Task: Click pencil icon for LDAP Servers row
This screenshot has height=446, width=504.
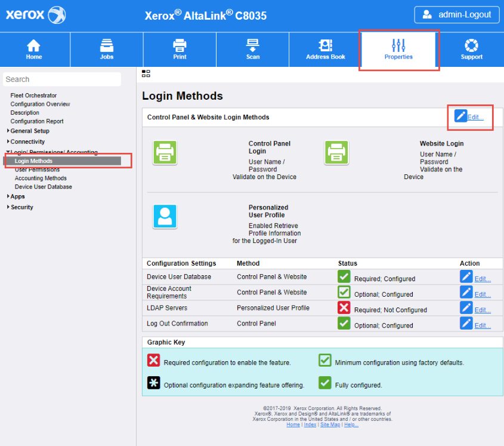Action: pos(467,307)
